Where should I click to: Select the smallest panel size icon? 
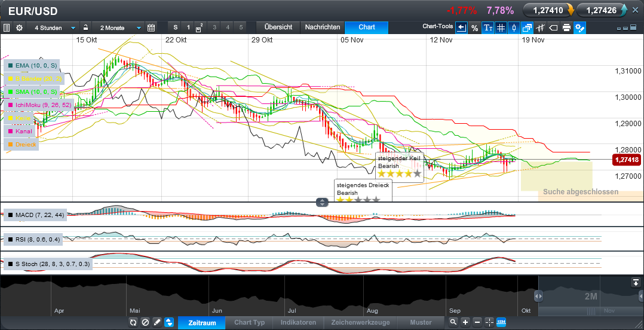pos(619,28)
